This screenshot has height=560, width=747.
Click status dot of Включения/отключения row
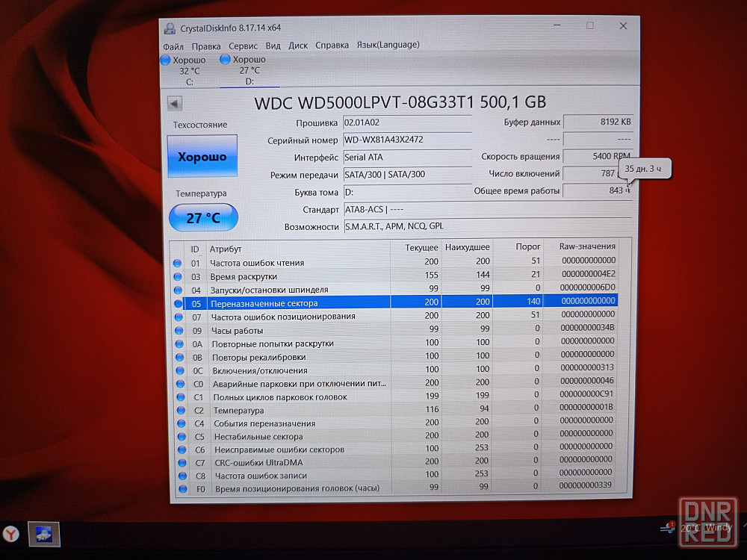tap(180, 370)
